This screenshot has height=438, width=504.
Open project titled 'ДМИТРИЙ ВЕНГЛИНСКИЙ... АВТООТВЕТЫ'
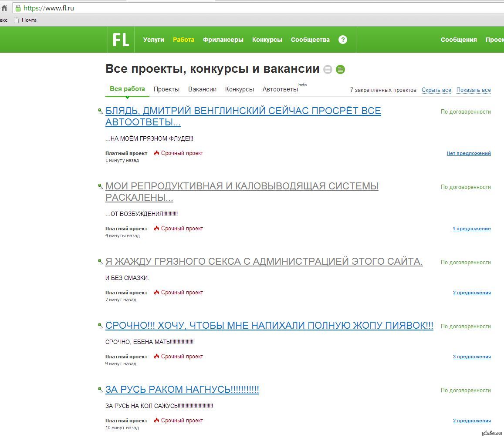(243, 116)
